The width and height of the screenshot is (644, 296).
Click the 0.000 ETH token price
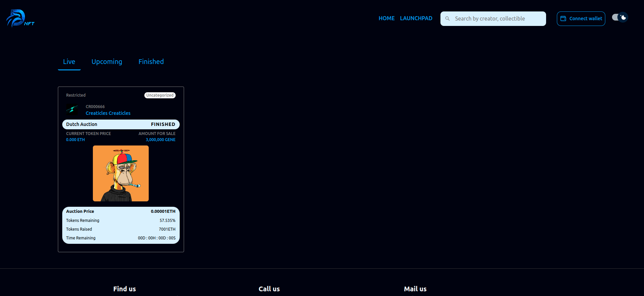point(75,140)
